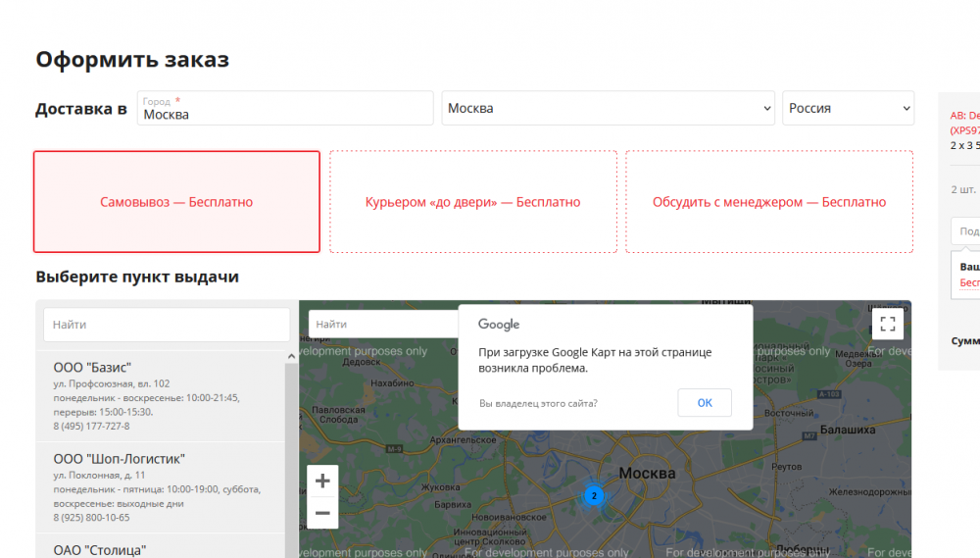Click the blue cluster marker labeled 2
Viewport: 980px width, 558px height.
[593, 496]
